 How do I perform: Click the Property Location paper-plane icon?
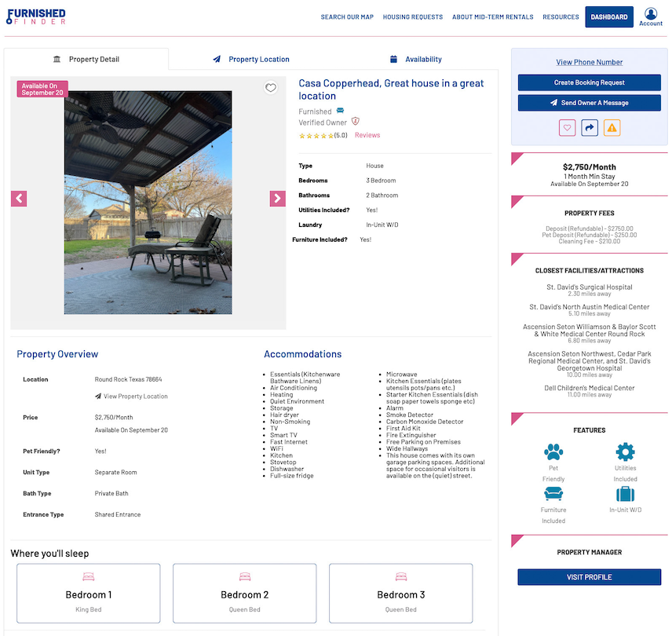click(x=217, y=59)
